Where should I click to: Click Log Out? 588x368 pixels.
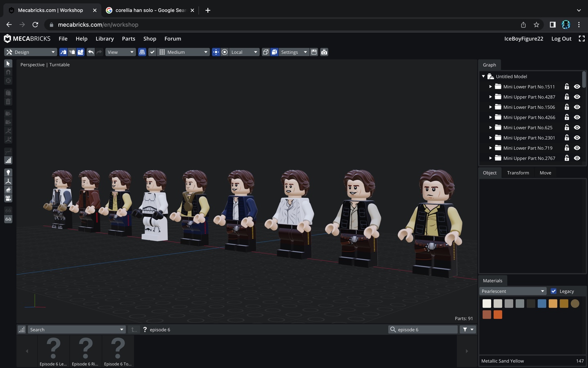coord(561,38)
